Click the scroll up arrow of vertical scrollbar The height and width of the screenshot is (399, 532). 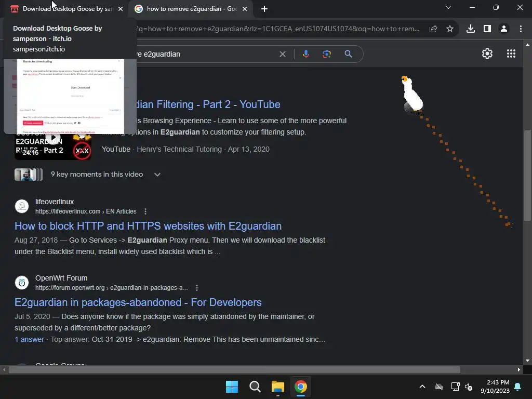(527, 45)
